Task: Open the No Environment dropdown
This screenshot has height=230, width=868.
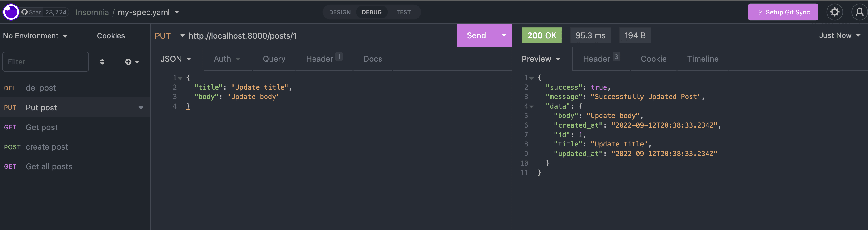Action: point(35,36)
